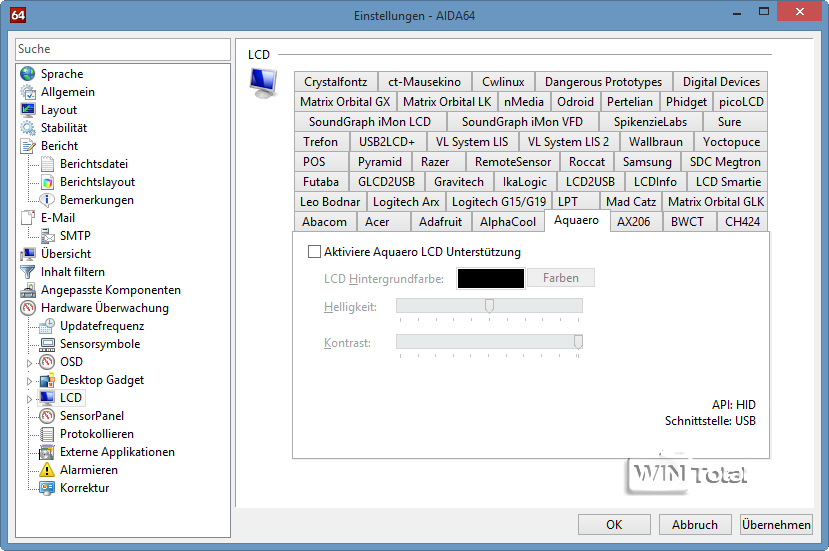Switch to the Yoctopuce tab
This screenshot has width=829, height=551.
pyautogui.click(x=731, y=142)
